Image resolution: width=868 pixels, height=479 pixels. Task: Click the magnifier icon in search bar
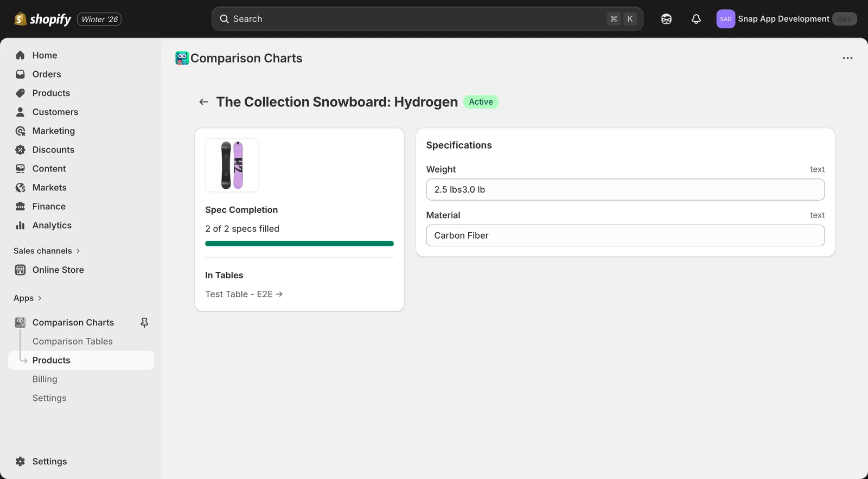224,19
